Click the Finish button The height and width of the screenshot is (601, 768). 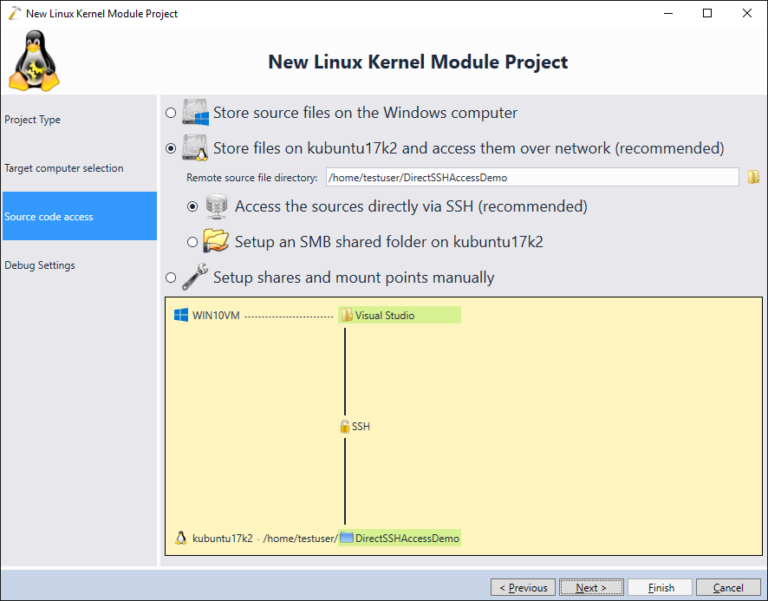point(660,587)
